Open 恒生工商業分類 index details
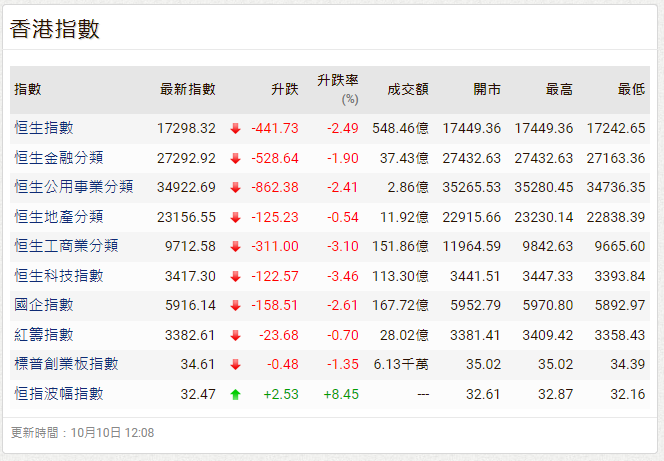The width and height of the screenshot is (664, 461). pyautogui.click(x=66, y=246)
